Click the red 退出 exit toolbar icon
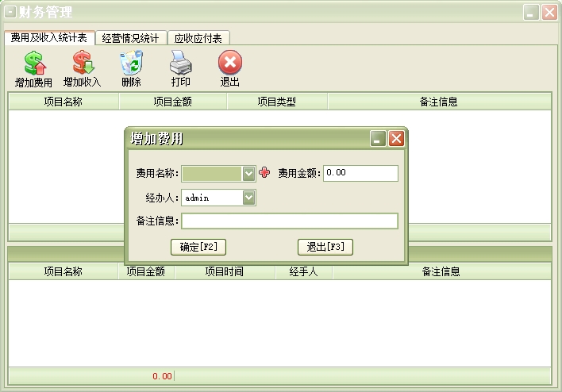 (x=229, y=63)
